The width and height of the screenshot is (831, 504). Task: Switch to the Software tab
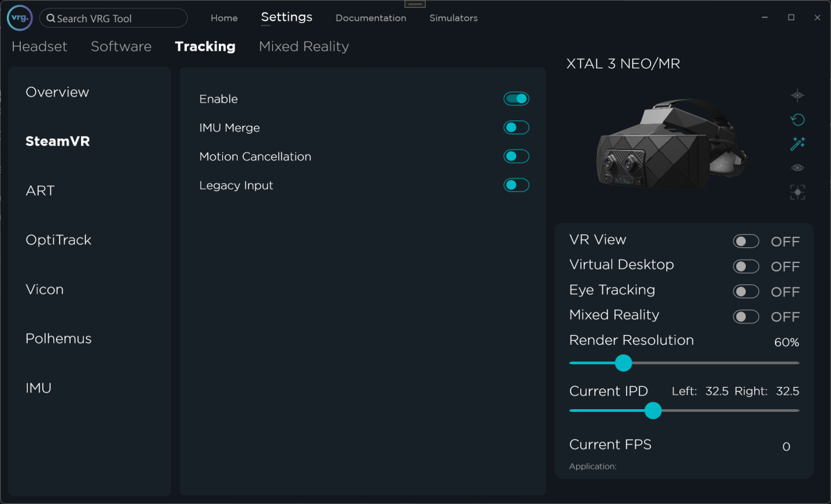(x=121, y=46)
